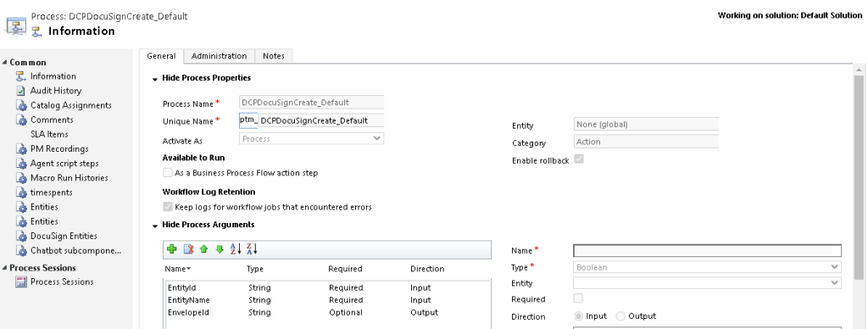Open SLA Items in sidebar

49,134
